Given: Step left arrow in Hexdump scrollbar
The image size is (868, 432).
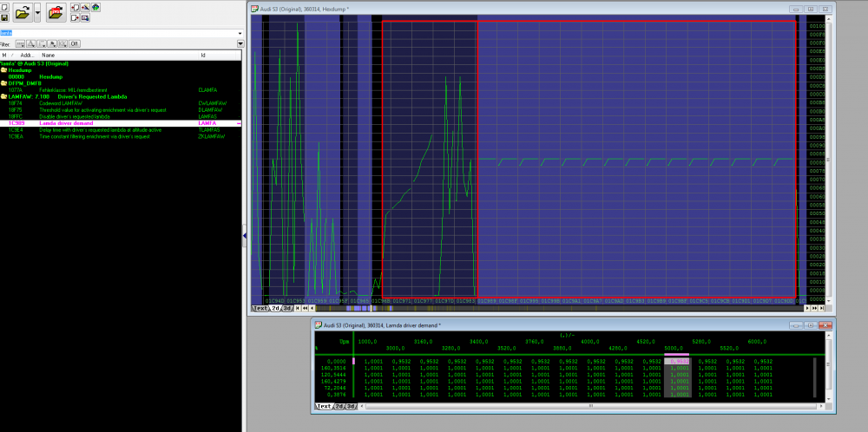Looking at the screenshot, I should point(312,308).
